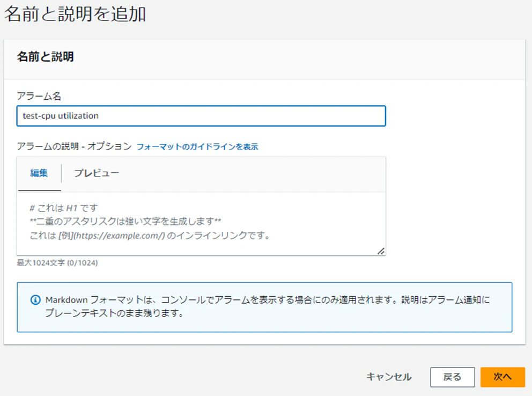The image size is (532, 396).
Task: Switch to the プレビュー tab
Action: point(97,173)
